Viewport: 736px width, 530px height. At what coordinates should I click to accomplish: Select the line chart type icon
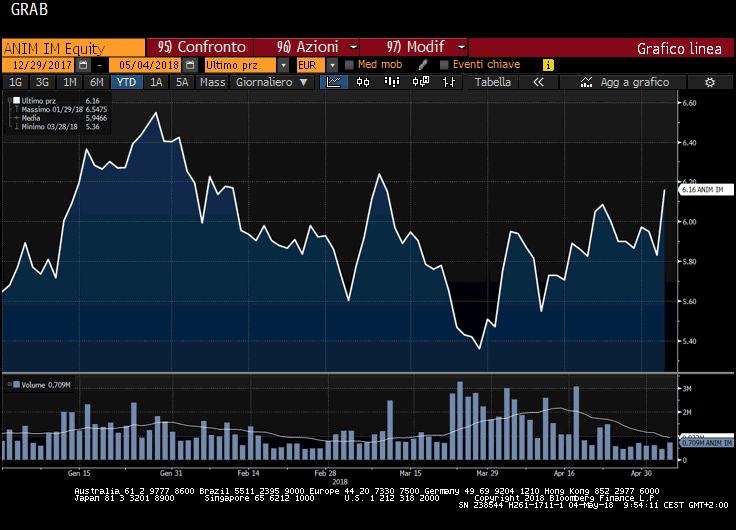click(x=334, y=82)
